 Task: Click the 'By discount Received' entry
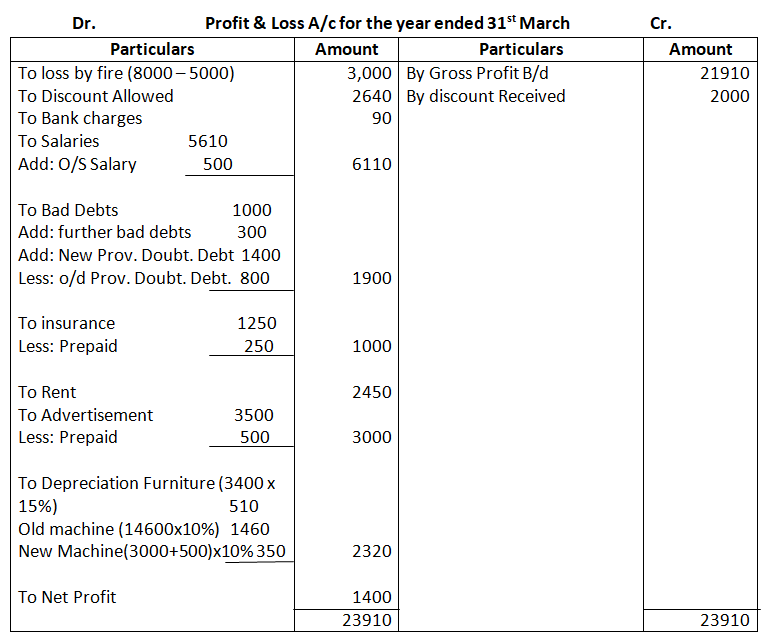pos(485,96)
